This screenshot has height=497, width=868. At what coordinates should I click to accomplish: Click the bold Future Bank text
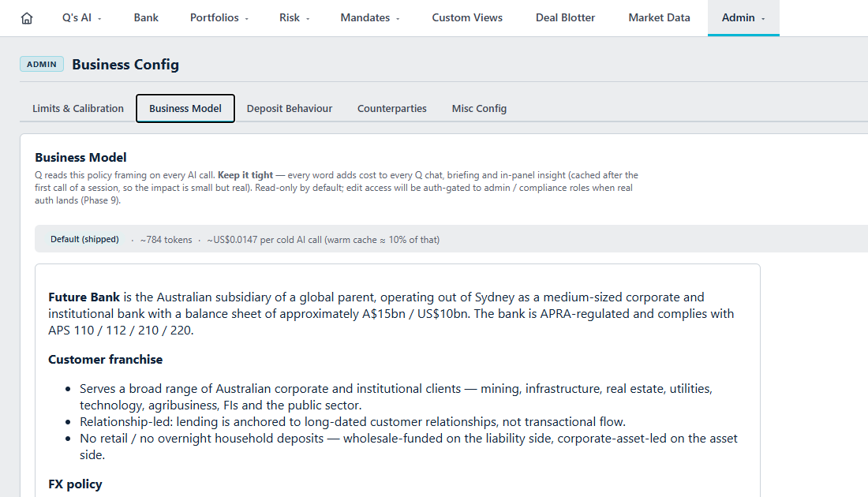[x=84, y=297]
